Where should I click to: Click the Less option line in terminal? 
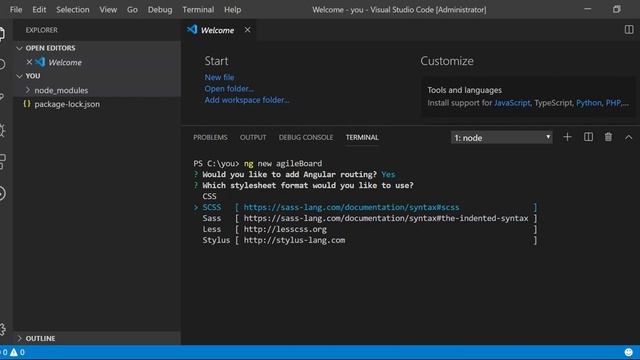click(370, 229)
